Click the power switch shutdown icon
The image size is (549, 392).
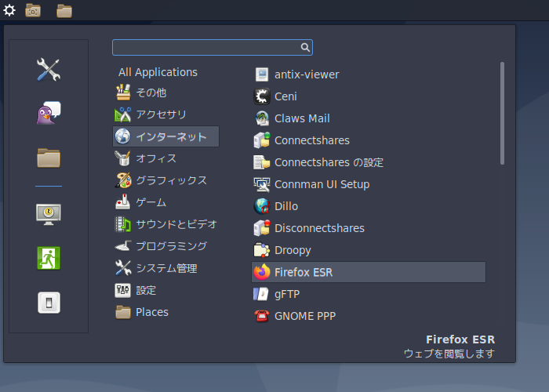click(x=49, y=303)
